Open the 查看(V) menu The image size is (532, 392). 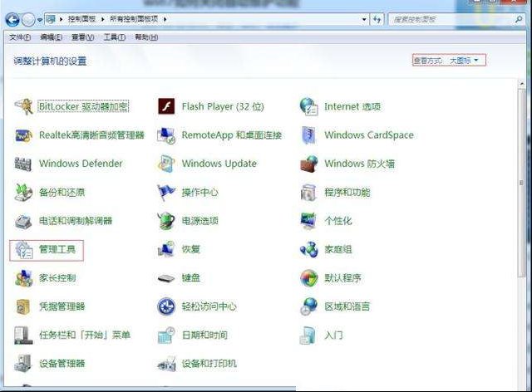(x=83, y=37)
